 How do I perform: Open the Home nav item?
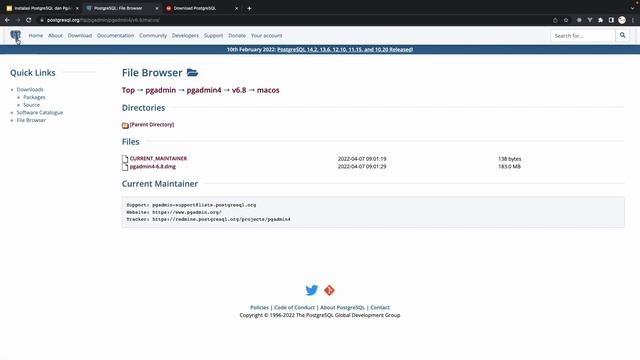[x=36, y=36]
